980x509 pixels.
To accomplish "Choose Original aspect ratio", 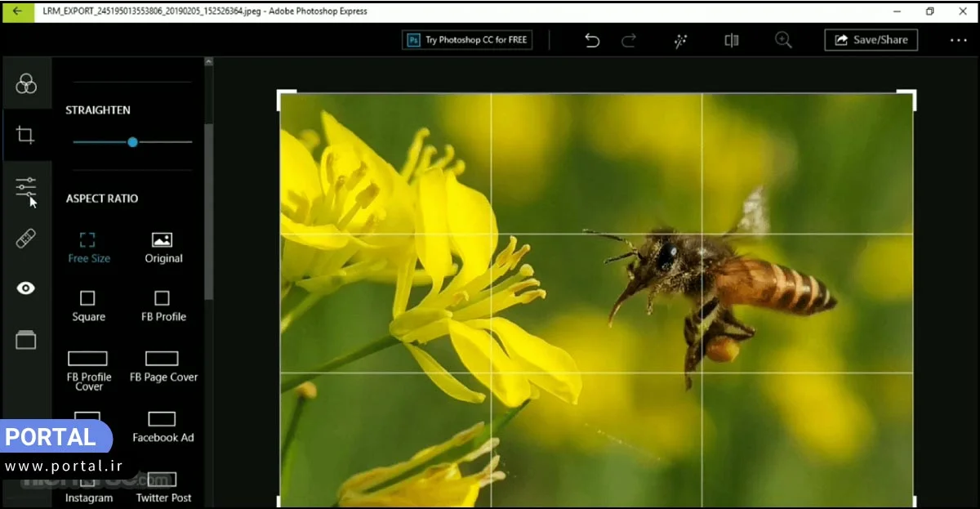I will click(163, 248).
